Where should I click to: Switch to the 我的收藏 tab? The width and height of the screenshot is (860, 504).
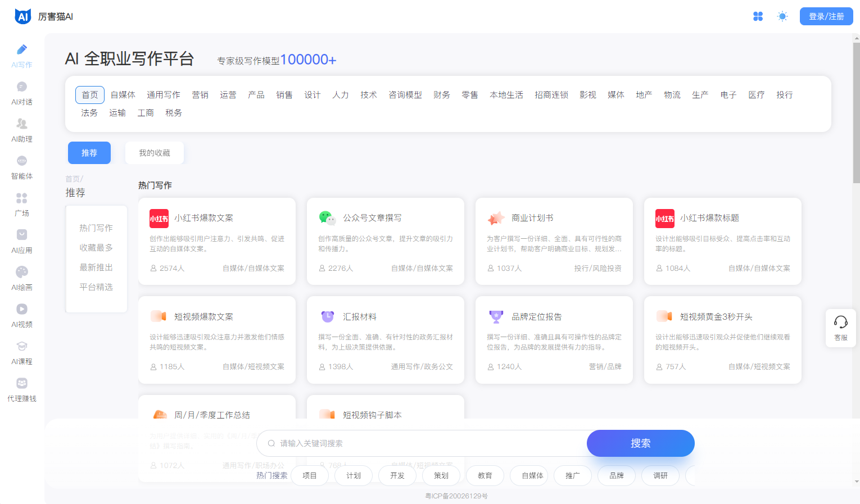point(155,153)
